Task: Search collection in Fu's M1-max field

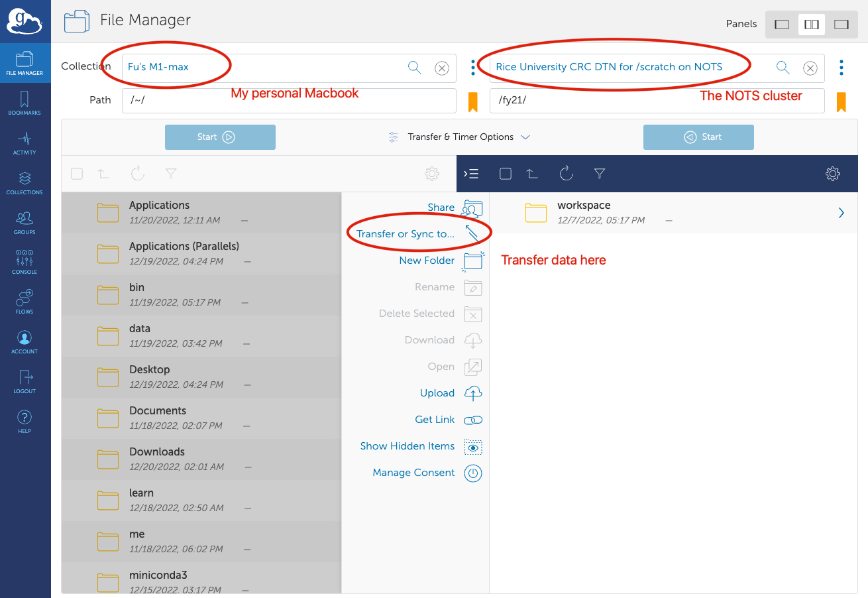Action: [x=415, y=67]
